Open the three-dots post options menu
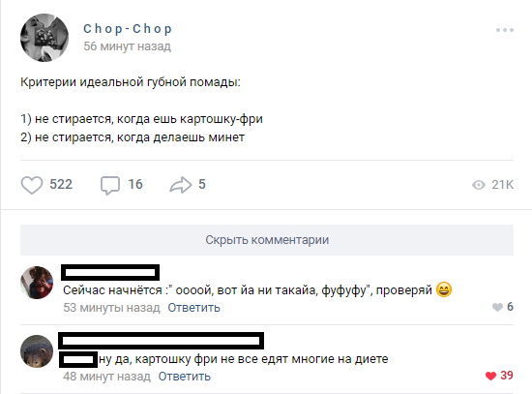Image resolution: width=532 pixels, height=394 pixels. click(x=505, y=30)
